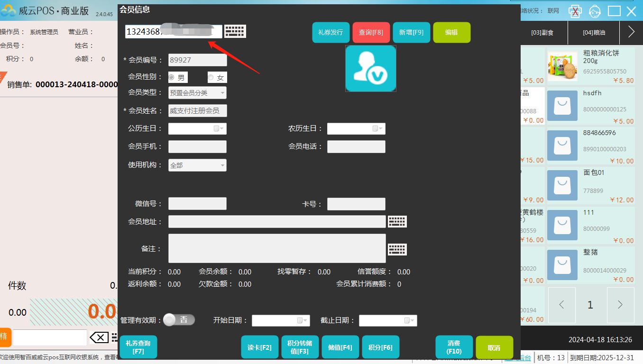Click the keyboard icon beside member search field
Image resolution: width=643 pixels, height=364 pixels.
(x=235, y=31)
